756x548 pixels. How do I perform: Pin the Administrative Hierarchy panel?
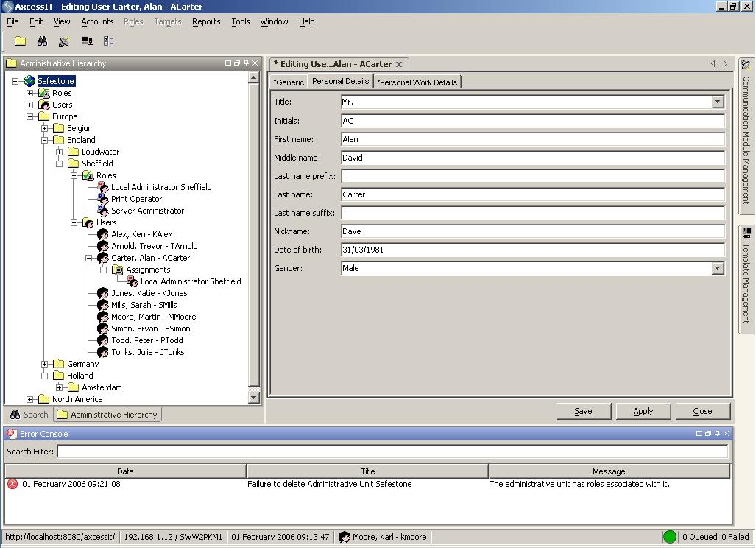[x=247, y=63]
